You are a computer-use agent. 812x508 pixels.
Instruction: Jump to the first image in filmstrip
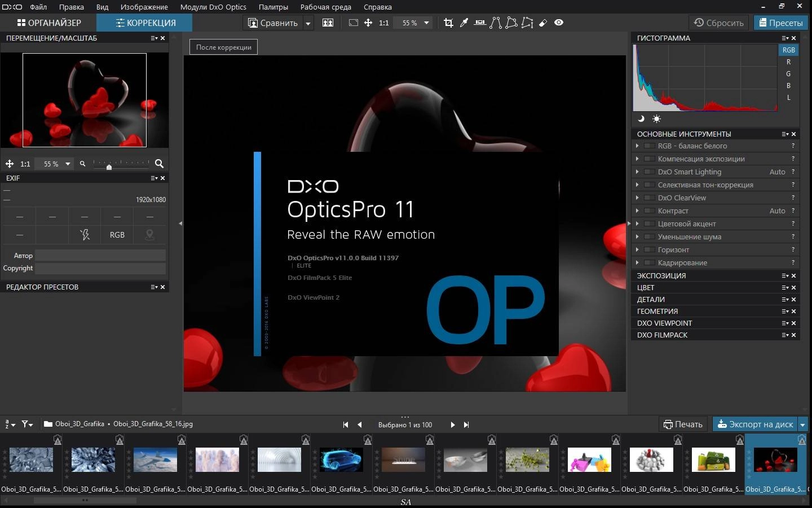pos(346,424)
